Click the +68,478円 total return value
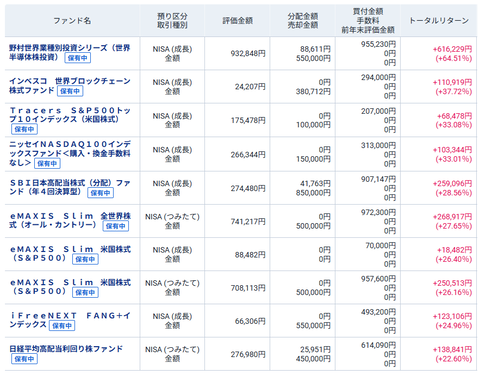480x375 pixels. [454, 116]
